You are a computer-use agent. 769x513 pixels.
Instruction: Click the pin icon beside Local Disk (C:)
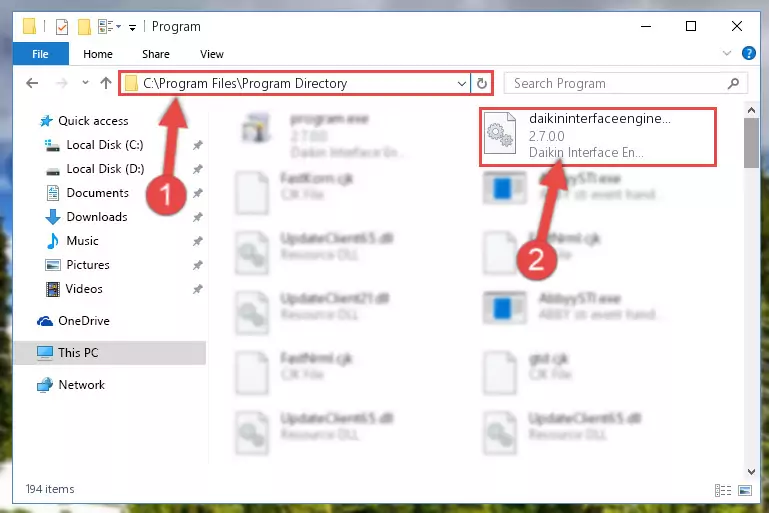(x=197, y=145)
